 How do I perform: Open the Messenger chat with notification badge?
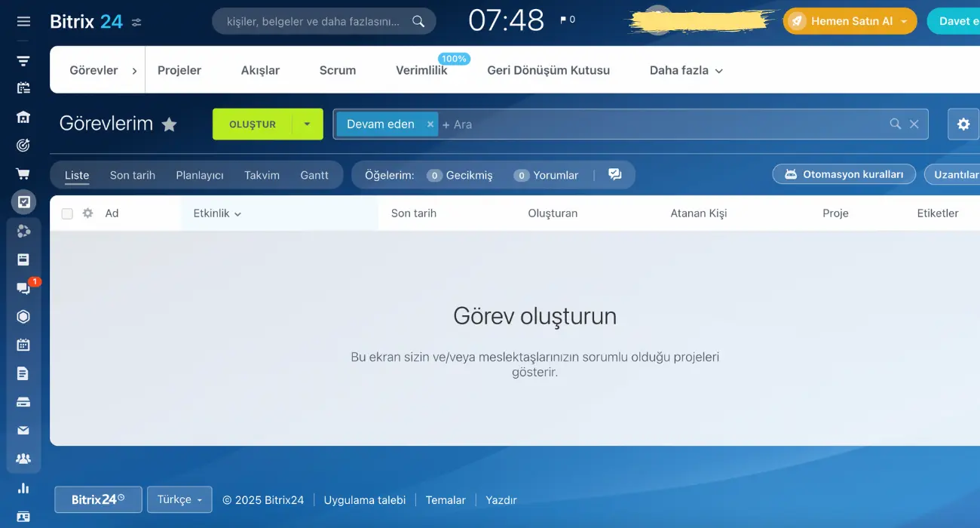pos(23,287)
